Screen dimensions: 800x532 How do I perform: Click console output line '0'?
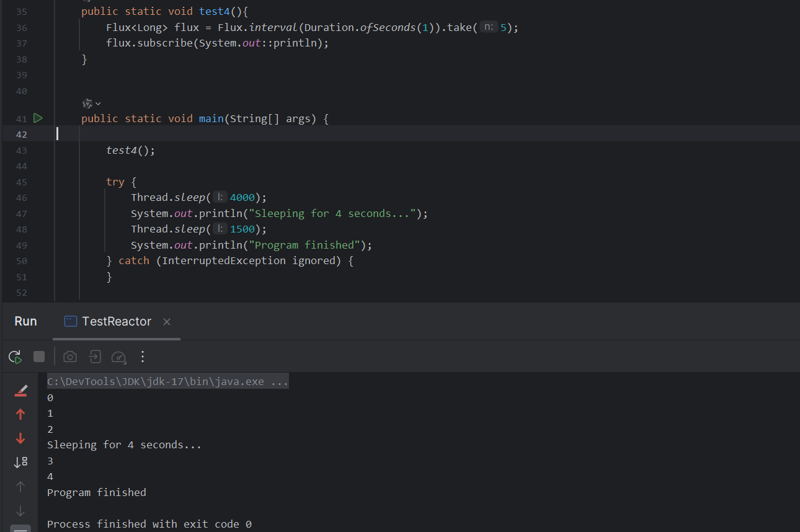pos(50,397)
